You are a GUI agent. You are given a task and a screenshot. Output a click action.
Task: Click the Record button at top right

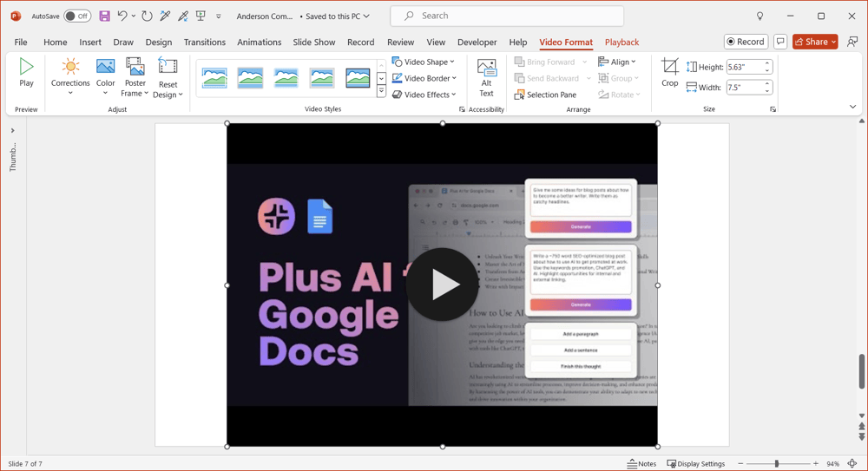pyautogui.click(x=746, y=42)
